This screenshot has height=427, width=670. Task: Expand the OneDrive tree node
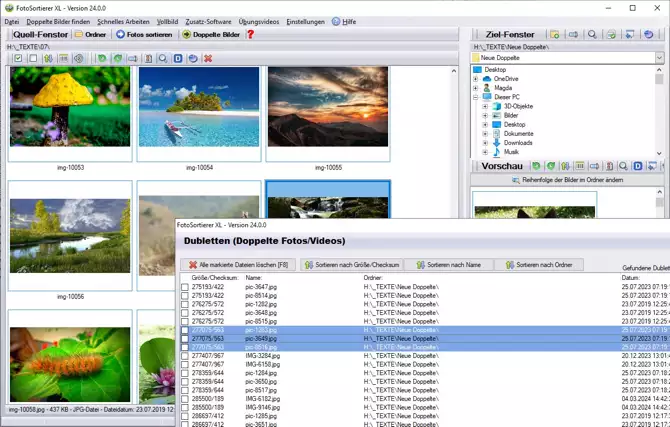[477, 78]
